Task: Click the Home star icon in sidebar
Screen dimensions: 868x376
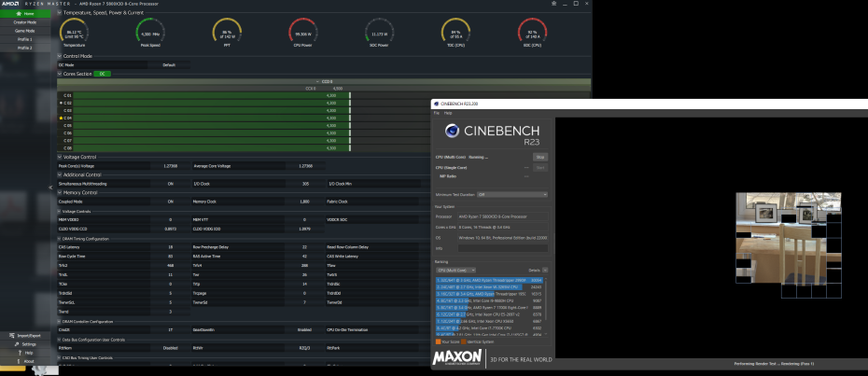Action: pos(17,13)
